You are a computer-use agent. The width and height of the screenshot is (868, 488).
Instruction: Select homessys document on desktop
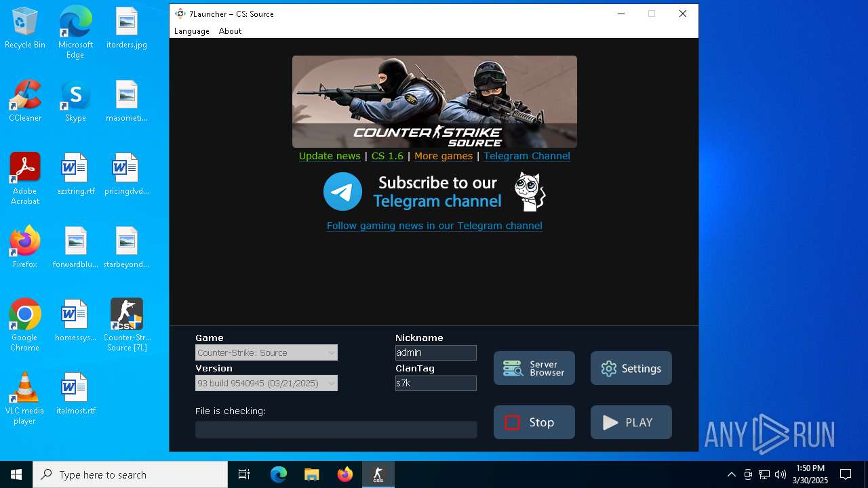click(75, 321)
